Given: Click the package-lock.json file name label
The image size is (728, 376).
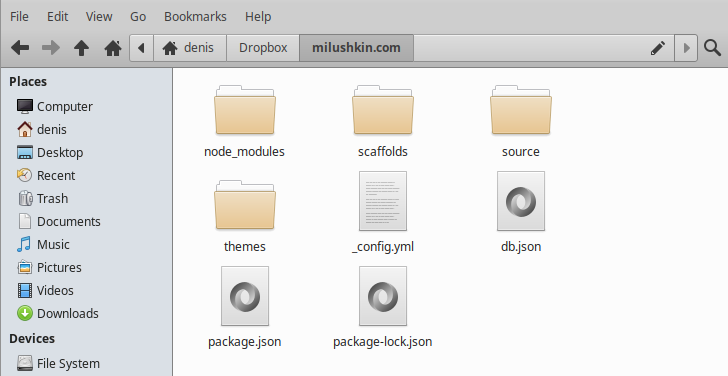Looking at the screenshot, I should tap(383, 342).
